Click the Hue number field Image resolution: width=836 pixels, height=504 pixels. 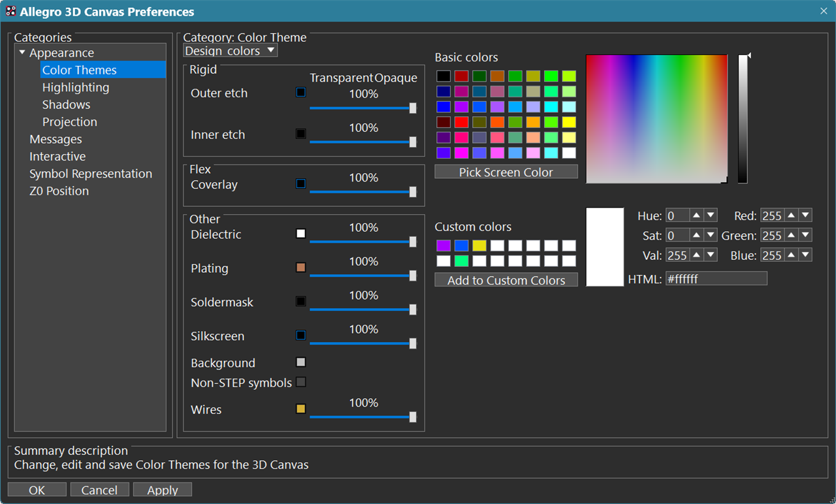[678, 215]
